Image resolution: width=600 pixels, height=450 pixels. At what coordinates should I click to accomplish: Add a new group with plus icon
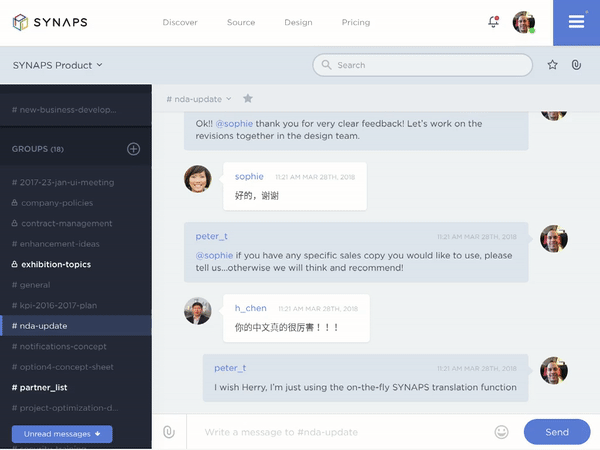click(x=134, y=149)
